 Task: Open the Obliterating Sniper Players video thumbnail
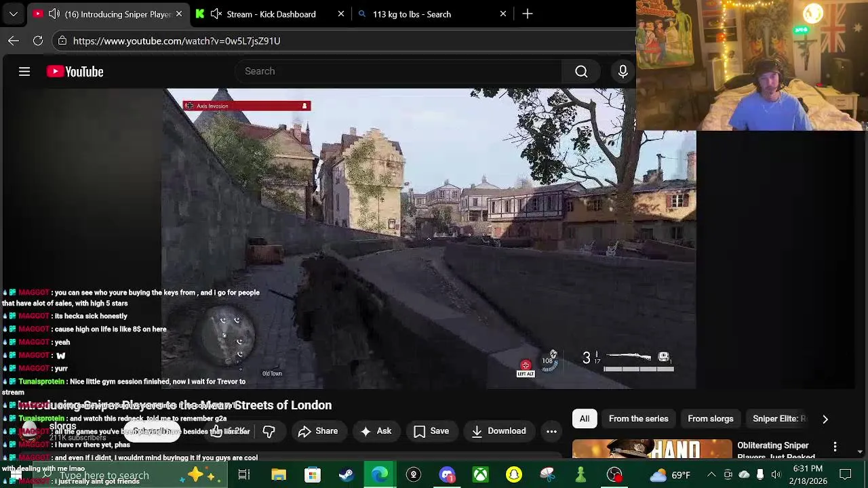(652, 449)
